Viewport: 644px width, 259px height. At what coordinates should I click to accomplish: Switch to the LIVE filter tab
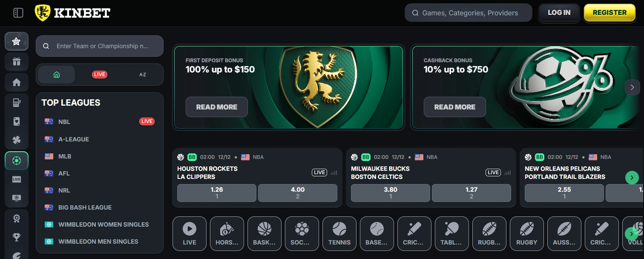pyautogui.click(x=99, y=74)
